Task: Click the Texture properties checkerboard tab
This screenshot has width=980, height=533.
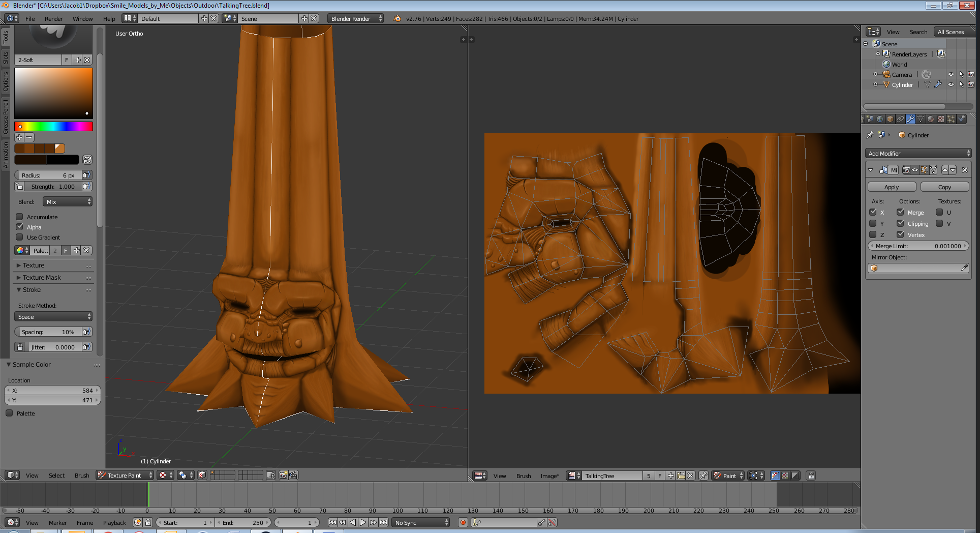Action: tap(941, 119)
